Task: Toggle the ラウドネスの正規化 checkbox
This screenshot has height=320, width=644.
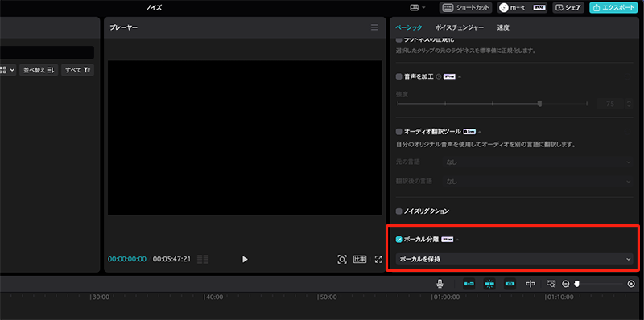Action: (x=398, y=40)
